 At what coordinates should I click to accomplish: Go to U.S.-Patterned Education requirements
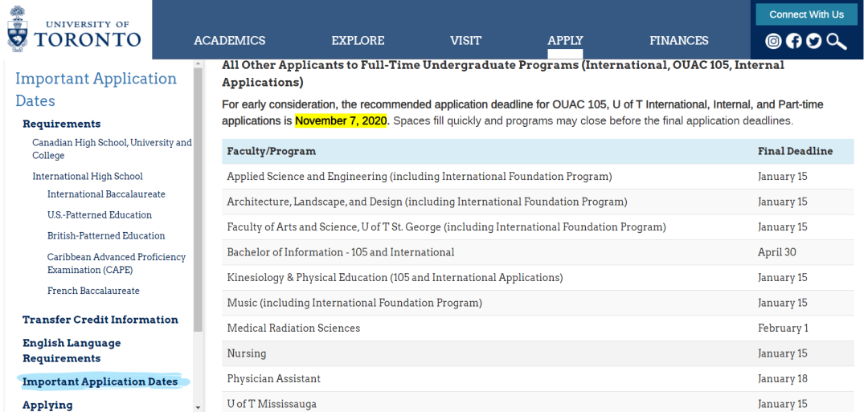coord(100,215)
